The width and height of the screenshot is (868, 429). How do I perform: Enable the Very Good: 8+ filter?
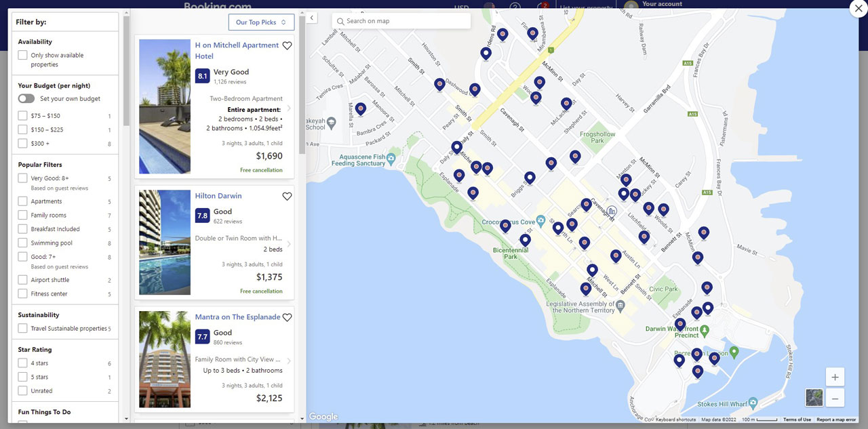click(x=23, y=178)
